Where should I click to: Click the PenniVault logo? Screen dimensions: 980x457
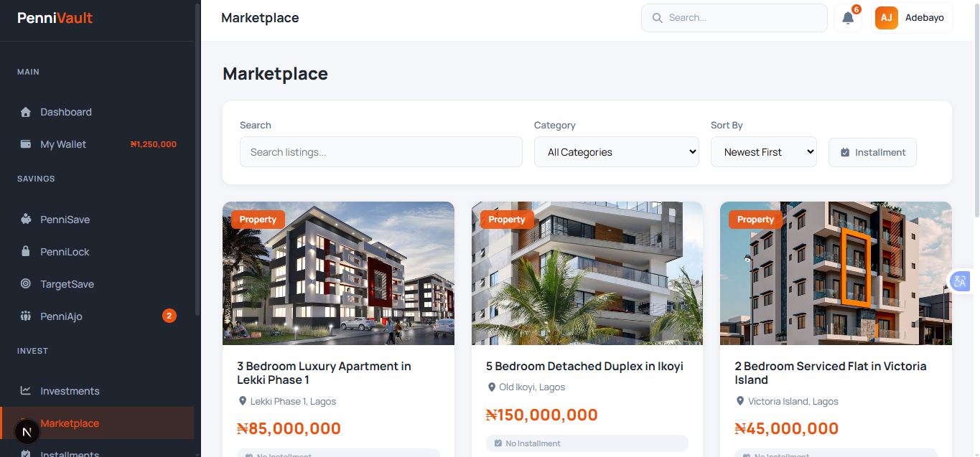[x=55, y=18]
